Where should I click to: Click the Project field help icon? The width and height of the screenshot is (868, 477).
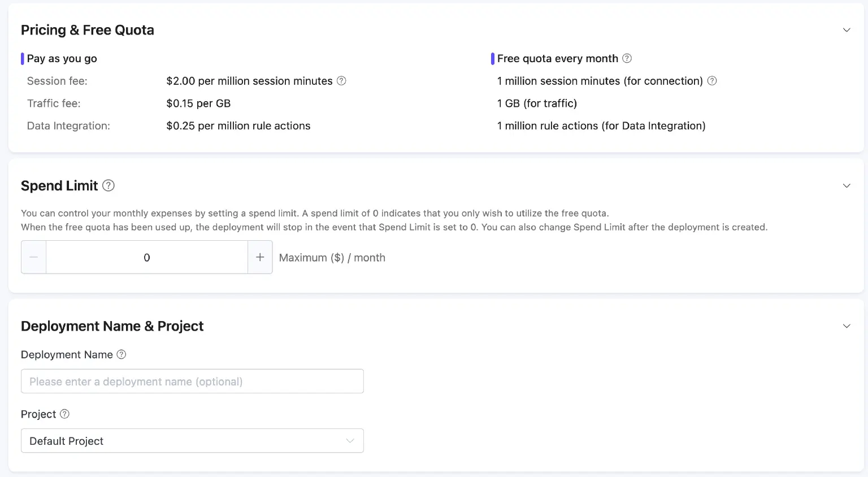click(65, 414)
